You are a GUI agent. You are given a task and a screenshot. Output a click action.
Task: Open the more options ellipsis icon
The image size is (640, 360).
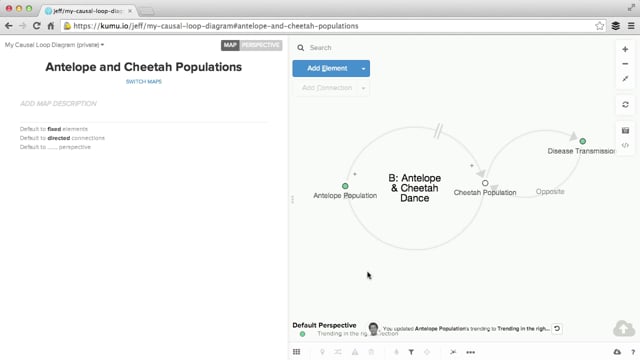[x=471, y=352]
